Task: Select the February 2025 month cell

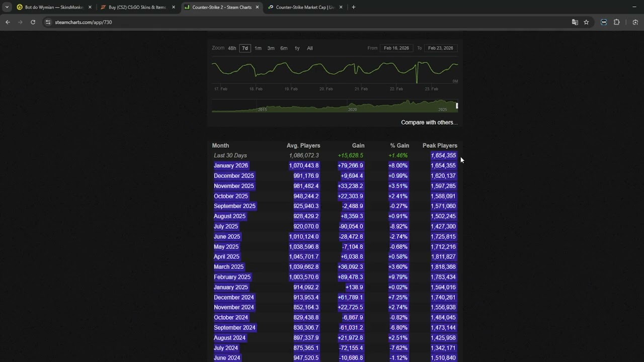Action: (x=232, y=277)
